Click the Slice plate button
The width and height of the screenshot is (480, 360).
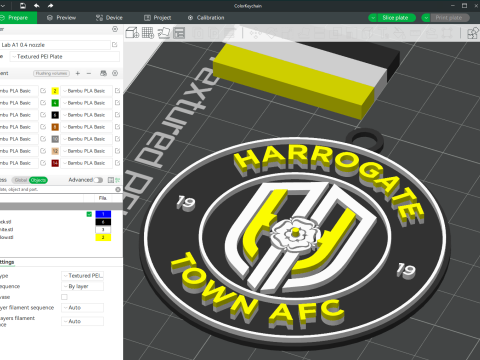[396, 18]
